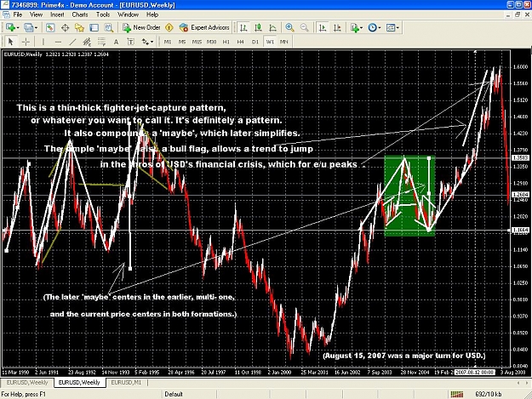Screen dimensions: 532x399
Task: Switch timeframe to M15
Action: pos(197,42)
